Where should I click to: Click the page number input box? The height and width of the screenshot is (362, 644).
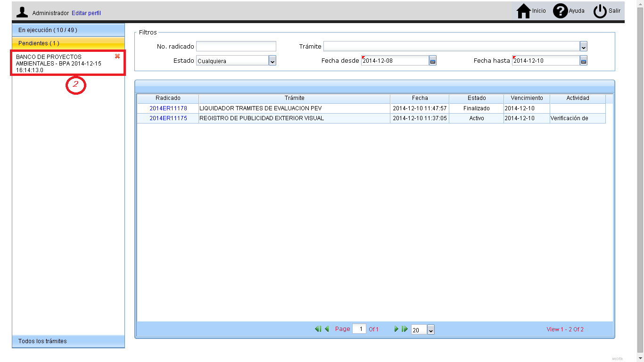359,329
